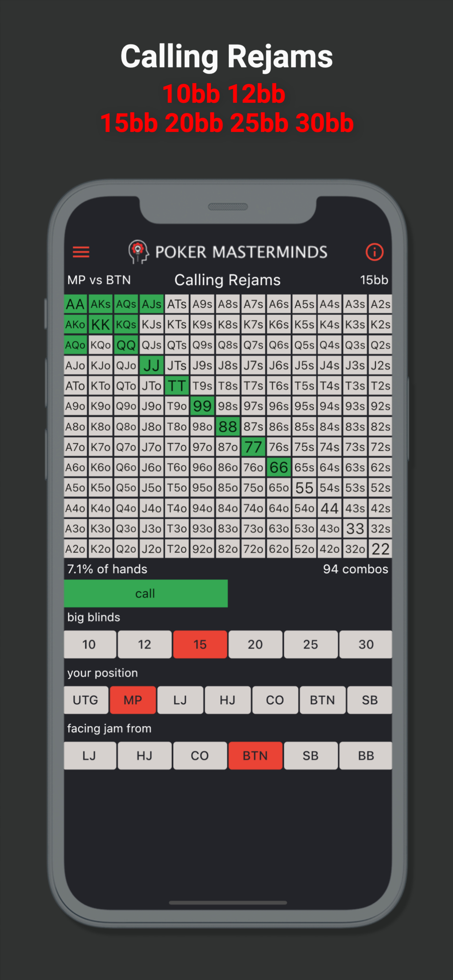Viewport: 453px width, 980px height.
Task: Tap the AQo hand cell
Action: (75, 345)
